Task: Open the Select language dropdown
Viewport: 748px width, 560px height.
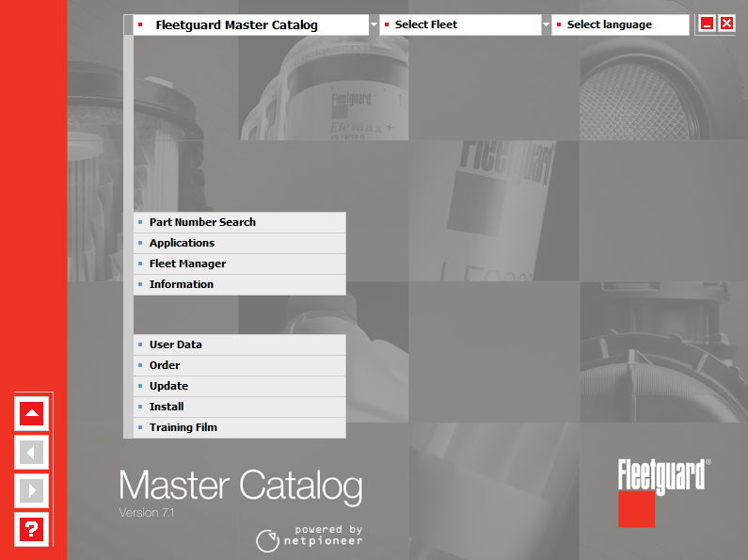Action: pos(621,25)
